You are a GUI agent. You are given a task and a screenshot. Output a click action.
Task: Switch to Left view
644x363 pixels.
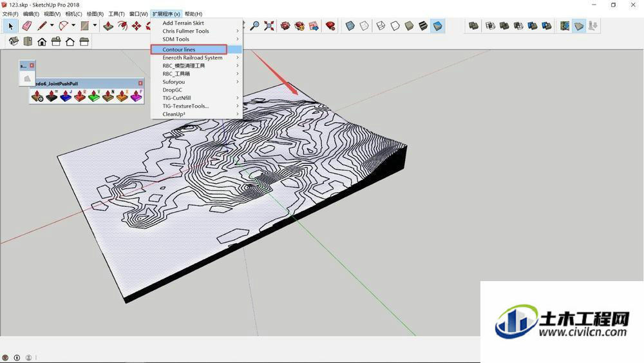(84, 41)
